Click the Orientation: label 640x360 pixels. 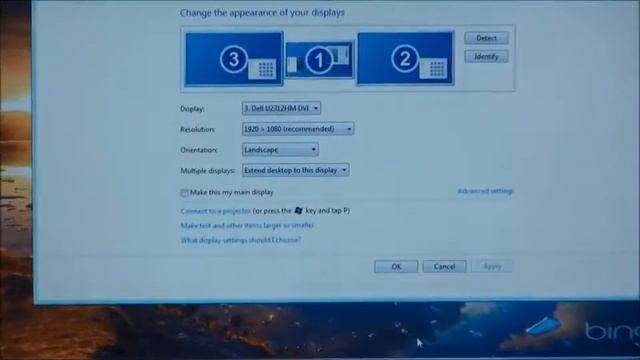(199, 150)
